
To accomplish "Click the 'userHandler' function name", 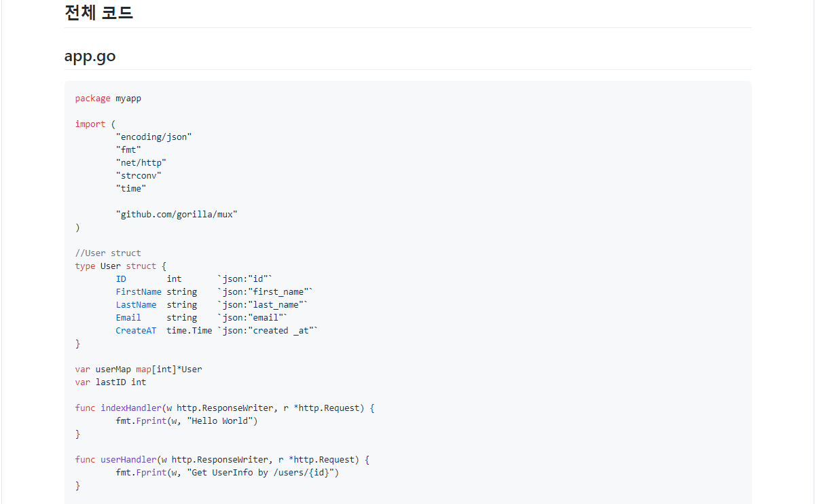I will pos(128,460).
